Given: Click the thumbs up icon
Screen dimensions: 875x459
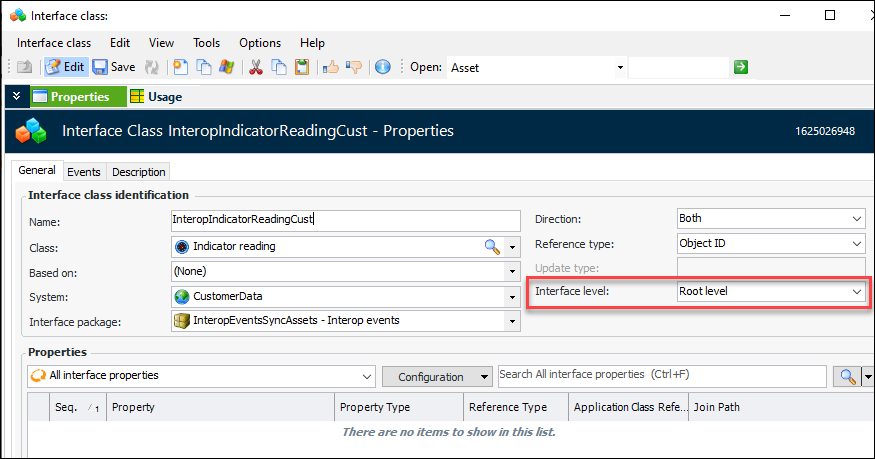Looking at the screenshot, I should pos(331,67).
